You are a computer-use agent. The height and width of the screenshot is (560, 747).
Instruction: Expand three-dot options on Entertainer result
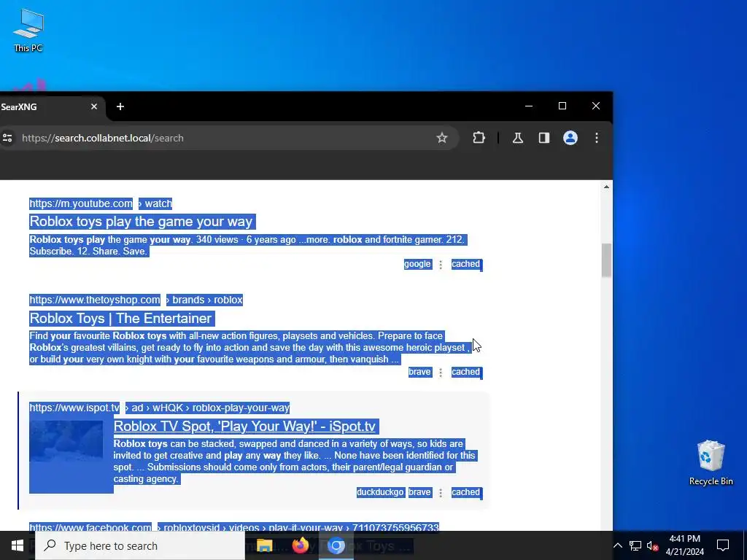point(441,373)
